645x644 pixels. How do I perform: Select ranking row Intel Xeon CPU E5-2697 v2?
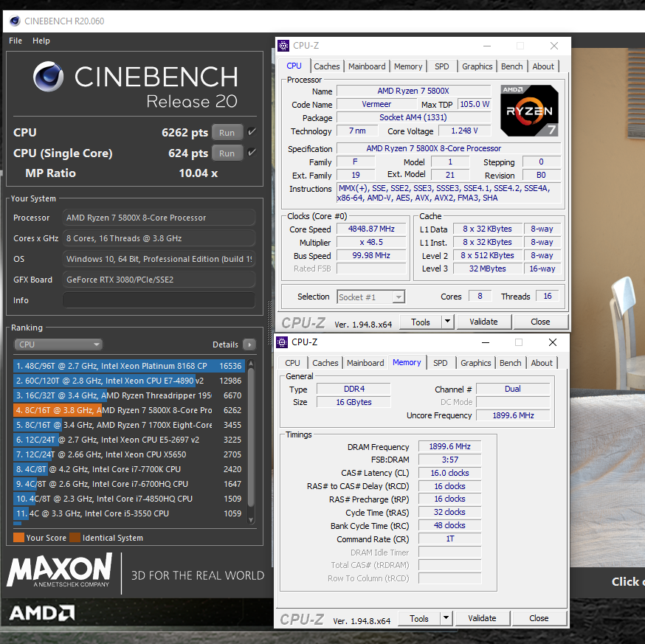pos(128,440)
